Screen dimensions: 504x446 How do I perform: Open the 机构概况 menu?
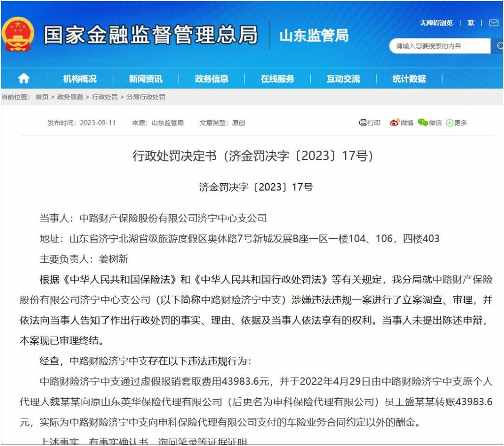click(x=80, y=79)
